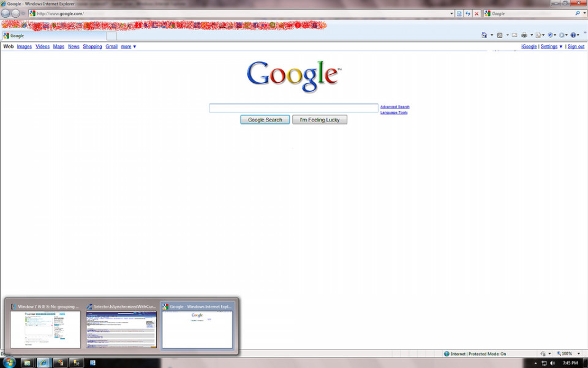Image resolution: width=588 pixels, height=368 pixels.
Task: Expand the Home button dropdown arrow
Action: [x=492, y=36]
